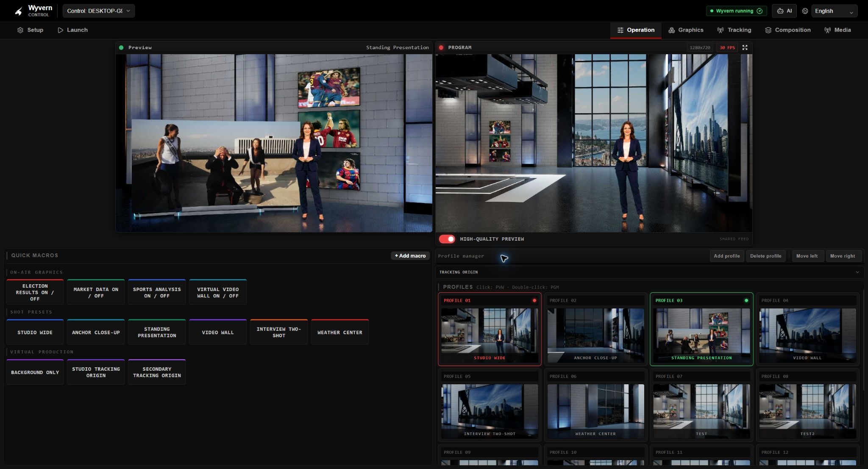This screenshot has width=868, height=469.
Task: Click the 30 FPS indicator
Action: coord(727,47)
